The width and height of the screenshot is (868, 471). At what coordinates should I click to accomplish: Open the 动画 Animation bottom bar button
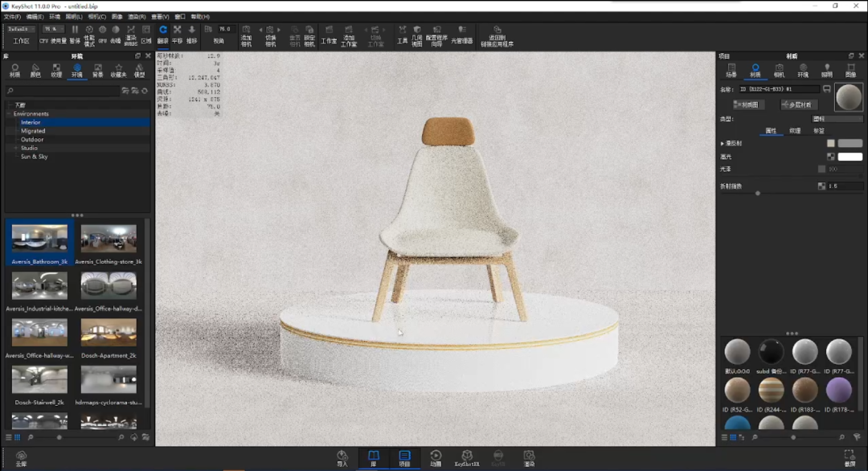coord(436,458)
